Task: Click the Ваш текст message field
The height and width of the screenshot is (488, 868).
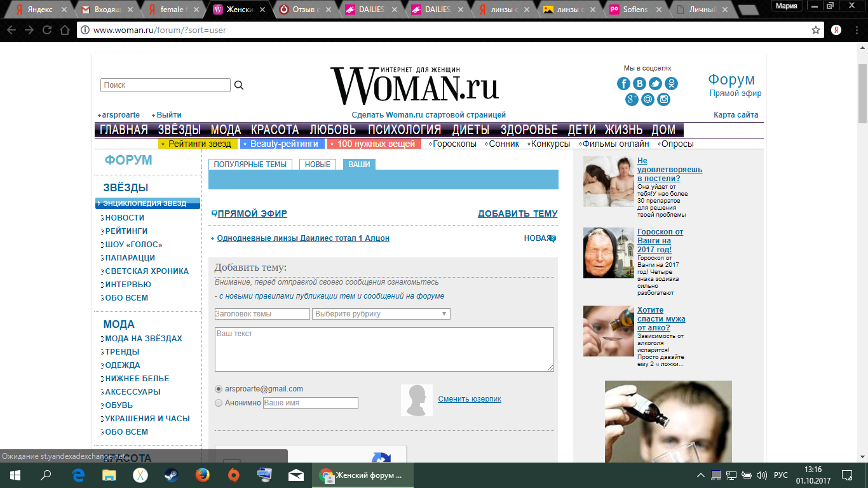Action: click(x=384, y=349)
